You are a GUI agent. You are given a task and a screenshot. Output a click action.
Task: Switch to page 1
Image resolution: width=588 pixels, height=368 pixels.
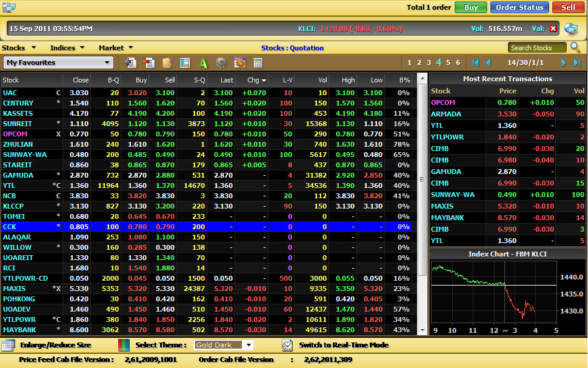pyautogui.click(x=410, y=62)
